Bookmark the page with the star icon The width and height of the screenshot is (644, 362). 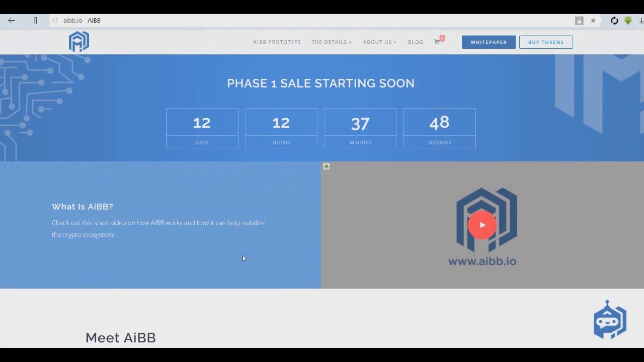[593, 21]
